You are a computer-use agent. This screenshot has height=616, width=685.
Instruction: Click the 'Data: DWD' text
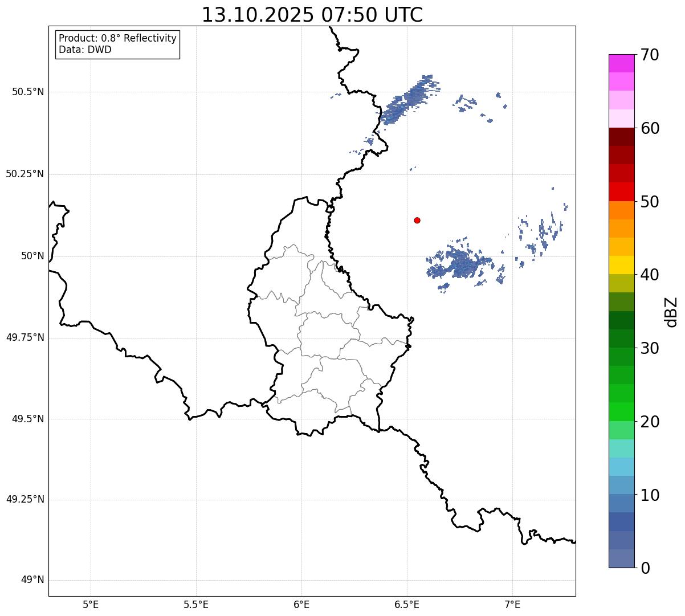(x=85, y=50)
